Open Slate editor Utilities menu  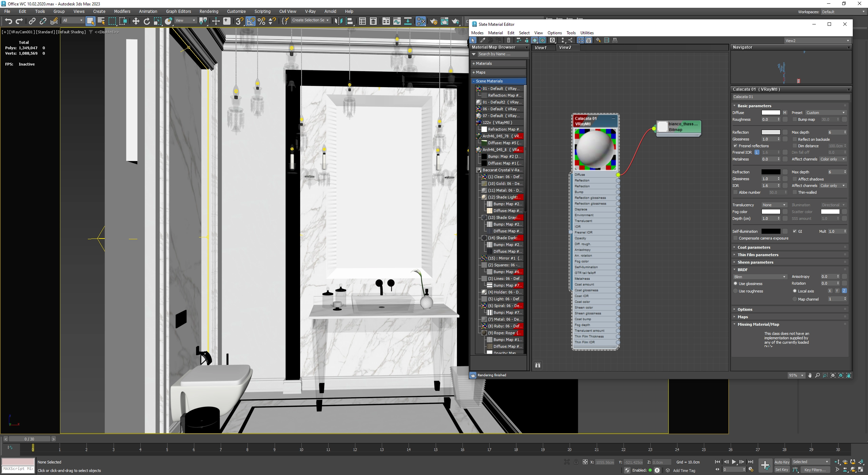pyautogui.click(x=587, y=33)
